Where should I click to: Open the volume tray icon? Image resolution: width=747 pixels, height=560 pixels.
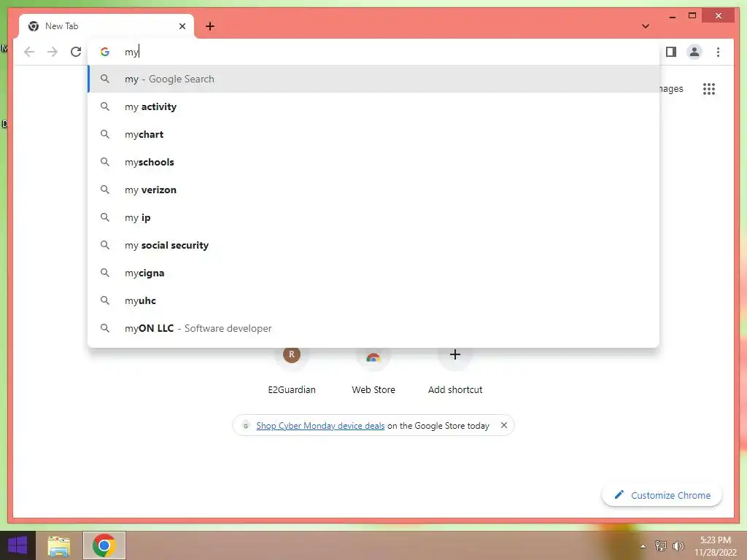678,546
